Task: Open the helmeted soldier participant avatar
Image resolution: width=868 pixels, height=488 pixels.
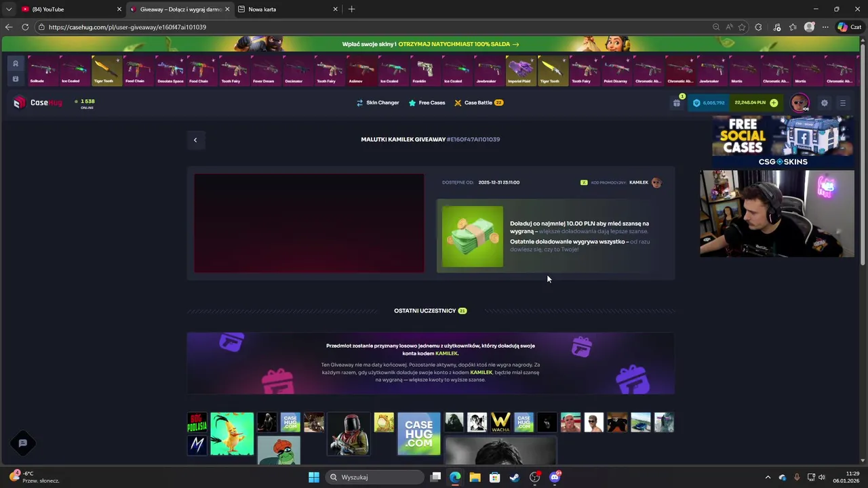Action: pyautogui.click(x=349, y=434)
